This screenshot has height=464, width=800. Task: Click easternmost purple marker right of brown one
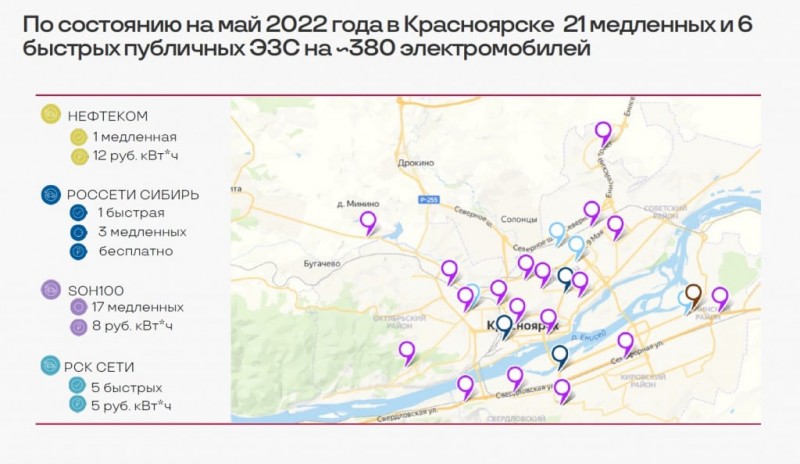(x=719, y=297)
